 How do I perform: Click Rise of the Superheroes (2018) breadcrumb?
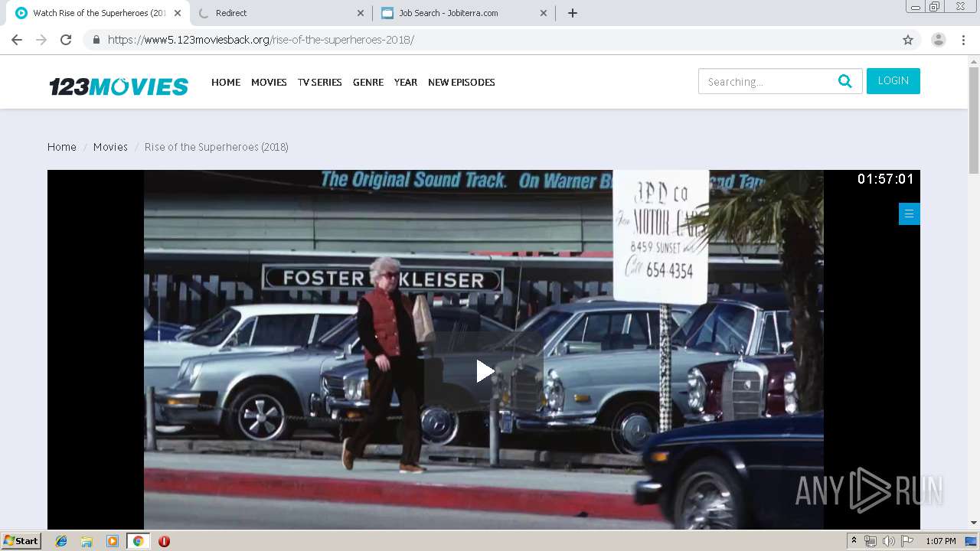click(x=217, y=147)
